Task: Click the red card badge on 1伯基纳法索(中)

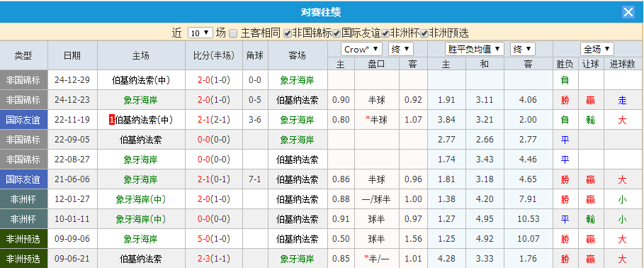Action: pyautogui.click(x=111, y=120)
